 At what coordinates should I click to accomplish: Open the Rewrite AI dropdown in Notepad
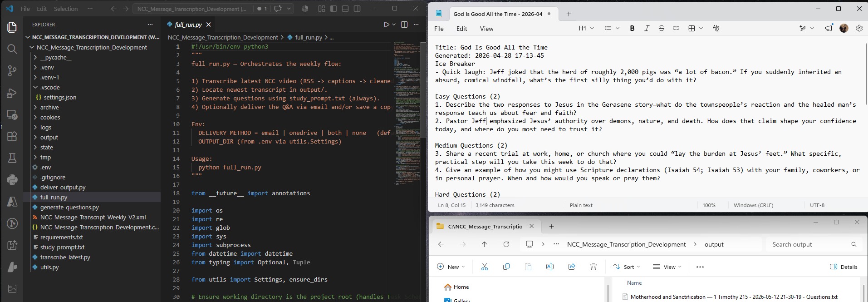click(x=806, y=28)
